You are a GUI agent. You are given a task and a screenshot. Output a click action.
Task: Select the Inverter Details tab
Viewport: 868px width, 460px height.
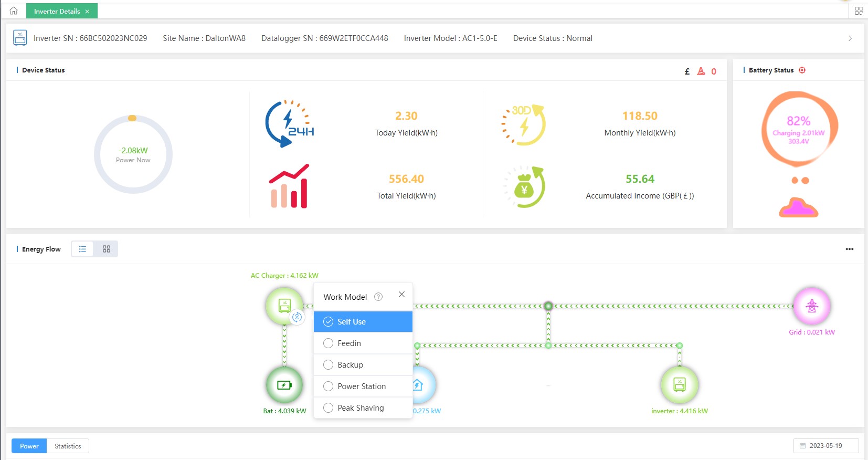pyautogui.click(x=57, y=12)
